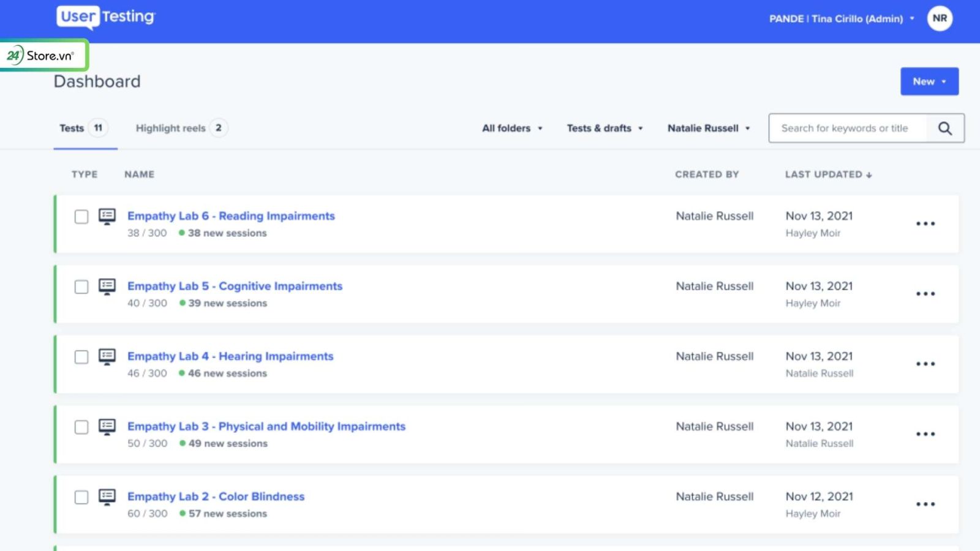The width and height of the screenshot is (980, 551).
Task: Switch to the Highlight reels tab
Action: [181, 128]
